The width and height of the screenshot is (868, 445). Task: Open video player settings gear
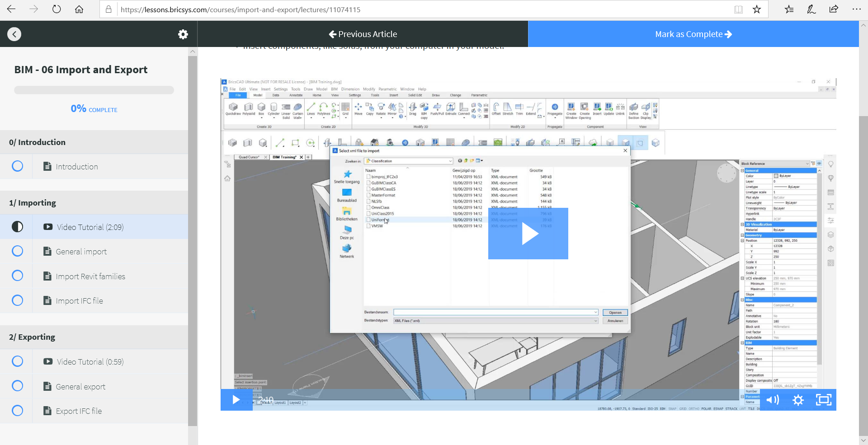tap(798, 400)
